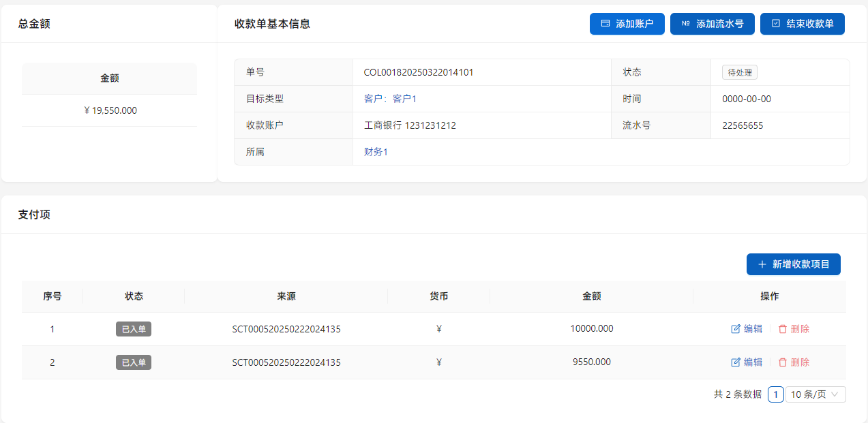Click the plus icon in 新增收款项目 button
Screen dimensions: 868x423
point(762,264)
